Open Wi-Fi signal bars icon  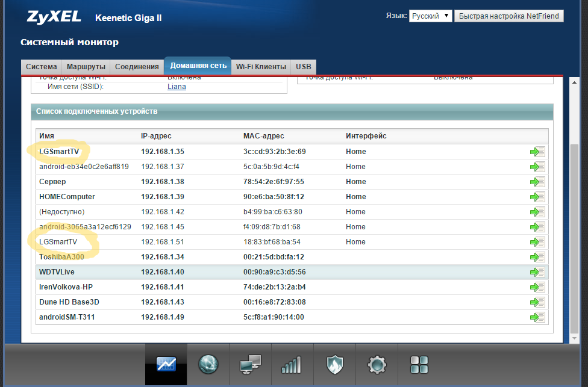tap(292, 364)
